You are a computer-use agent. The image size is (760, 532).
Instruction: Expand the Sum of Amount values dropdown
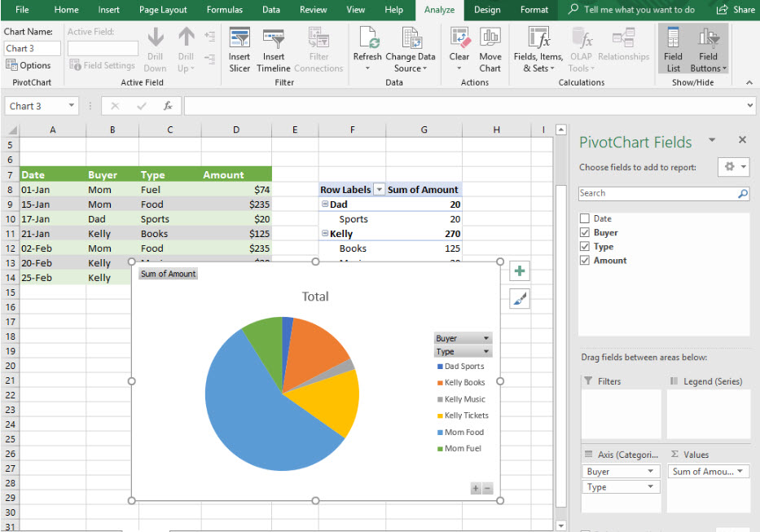pos(740,472)
